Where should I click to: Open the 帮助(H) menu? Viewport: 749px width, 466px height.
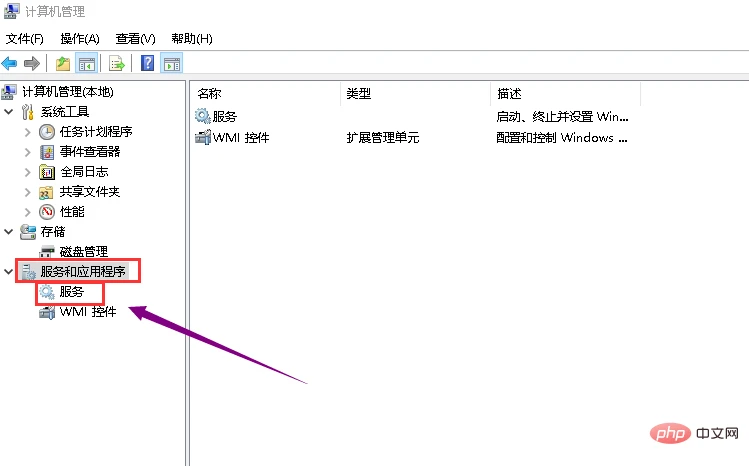[191, 39]
